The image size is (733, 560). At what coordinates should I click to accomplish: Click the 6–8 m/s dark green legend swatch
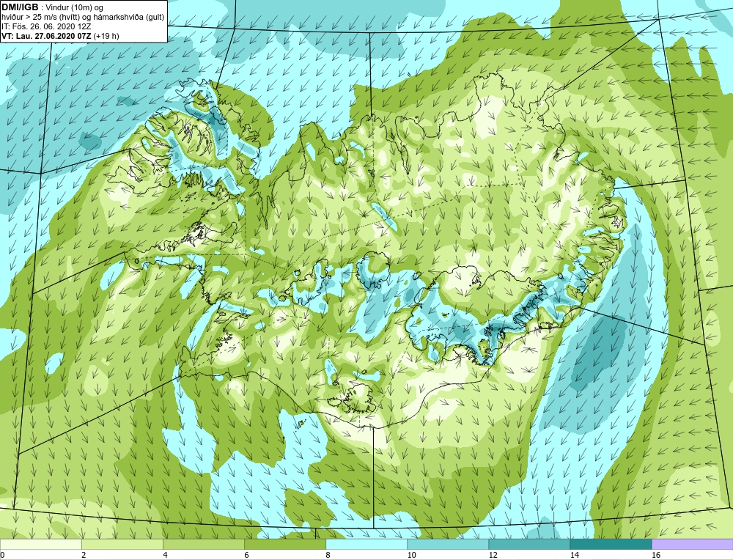285,544
